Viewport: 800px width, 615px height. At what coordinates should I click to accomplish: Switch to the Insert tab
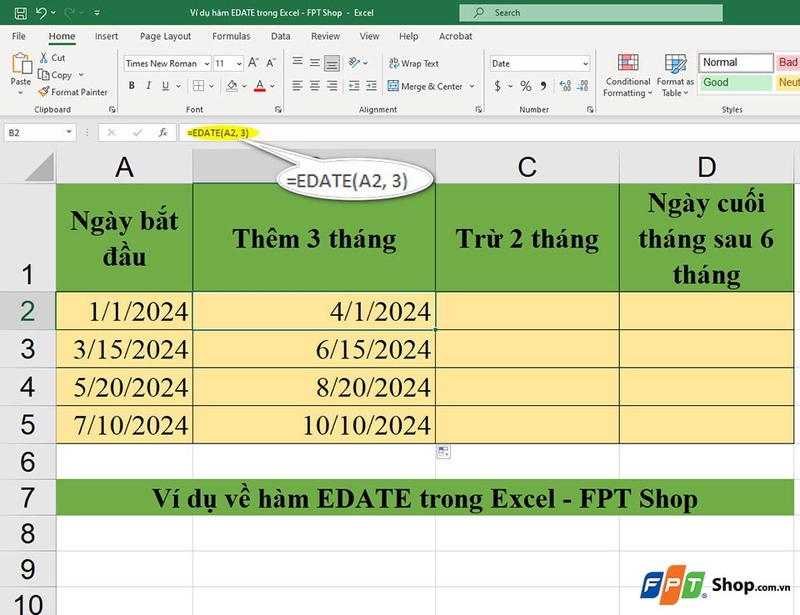tap(106, 36)
